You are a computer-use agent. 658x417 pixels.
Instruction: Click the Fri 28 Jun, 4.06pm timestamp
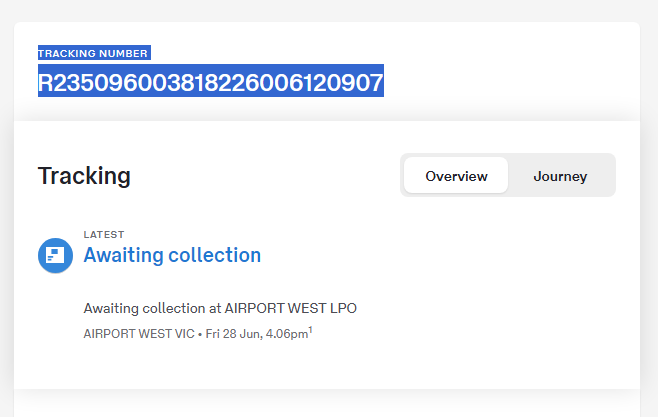point(256,333)
